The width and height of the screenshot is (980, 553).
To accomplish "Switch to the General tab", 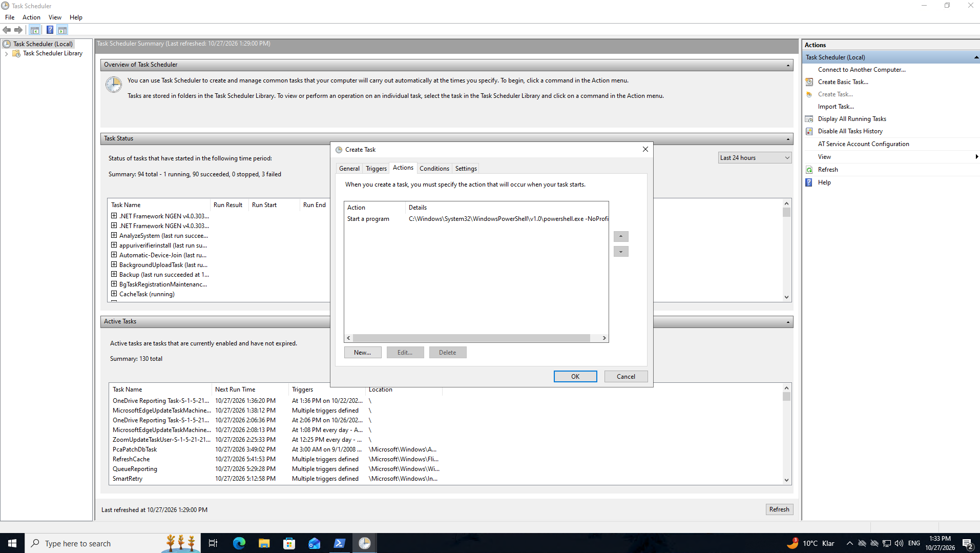I will [349, 169].
